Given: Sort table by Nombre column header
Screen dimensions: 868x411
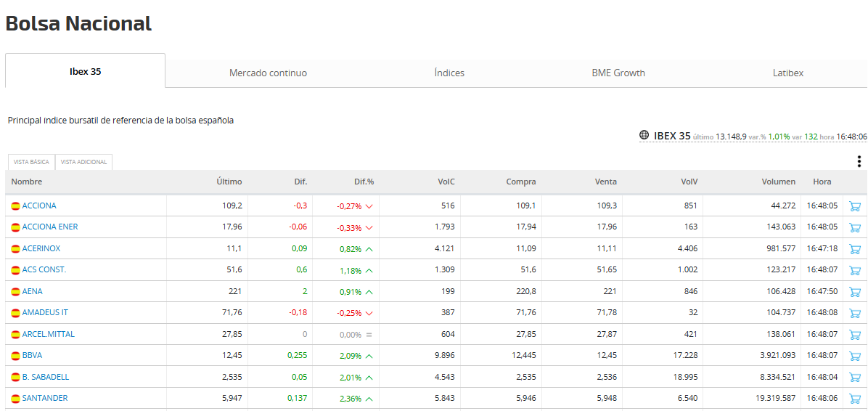Looking at the screenshot, I should tap(27, 182).
